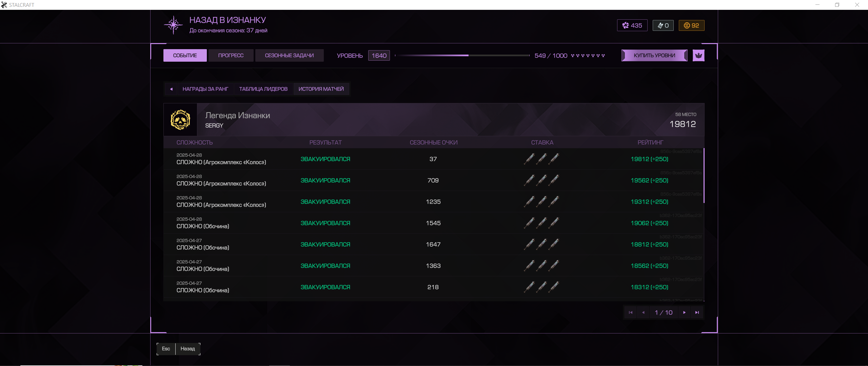This screenshot has height=366, width=868.
Task: Open the ТАБЛИЦА ЛИДЕРОВ sub-tab
Action: [x=263, y=89]
